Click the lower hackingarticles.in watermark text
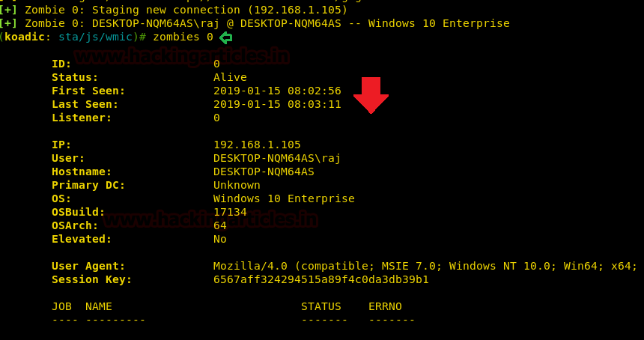This screenshot has width=644, height=340. click(x=210, y=219)
